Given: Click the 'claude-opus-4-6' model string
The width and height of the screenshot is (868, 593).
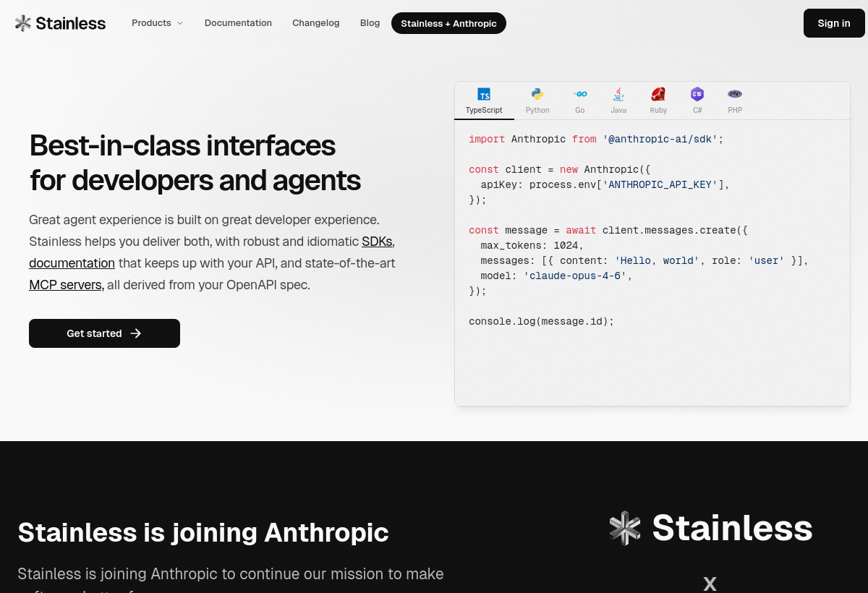Looking at the screenshot, I should pyautogui.click(x=575, y=276).
